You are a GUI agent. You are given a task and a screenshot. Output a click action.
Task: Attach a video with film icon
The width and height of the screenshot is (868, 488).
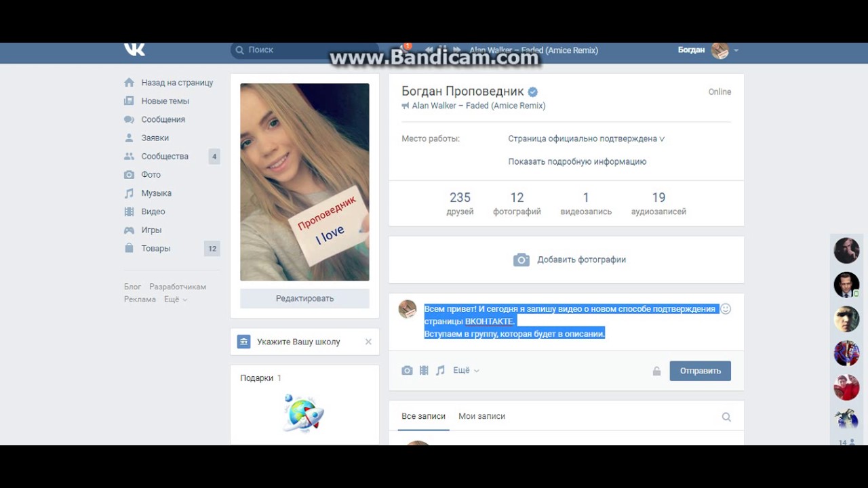pyautogui.click(x=424, y=370)
